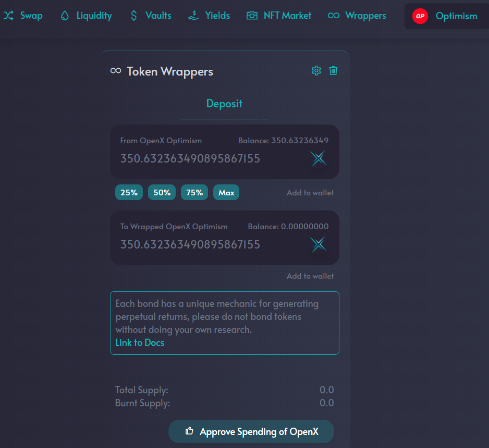This screenshot has width=489, height=448.
Task: Click the red OP Optimism network logo
Action: click(x=420, y=16)
